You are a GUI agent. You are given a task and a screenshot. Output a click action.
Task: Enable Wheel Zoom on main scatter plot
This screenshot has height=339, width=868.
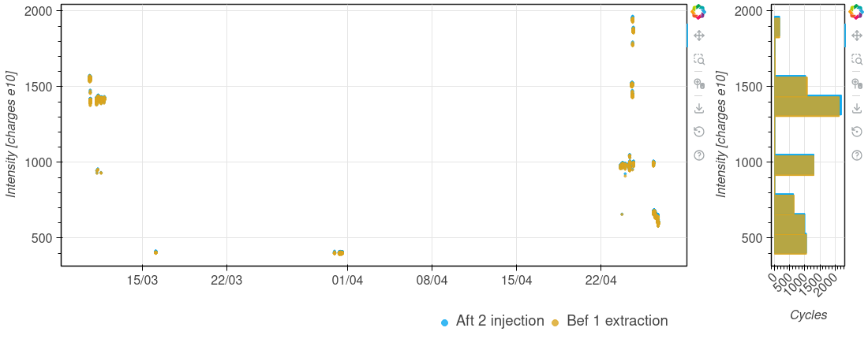pos(699,84)
